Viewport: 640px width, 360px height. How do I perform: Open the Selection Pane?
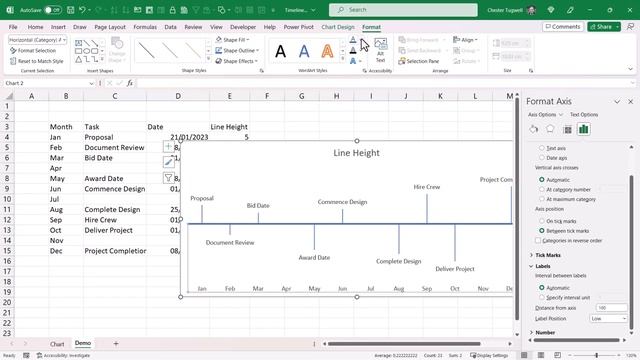419,61
